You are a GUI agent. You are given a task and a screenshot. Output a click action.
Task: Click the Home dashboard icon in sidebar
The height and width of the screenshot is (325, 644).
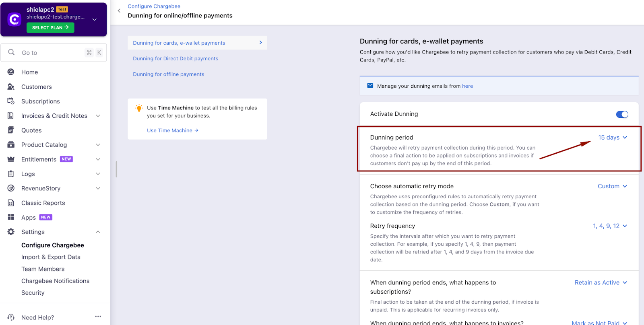click(11, 72)
